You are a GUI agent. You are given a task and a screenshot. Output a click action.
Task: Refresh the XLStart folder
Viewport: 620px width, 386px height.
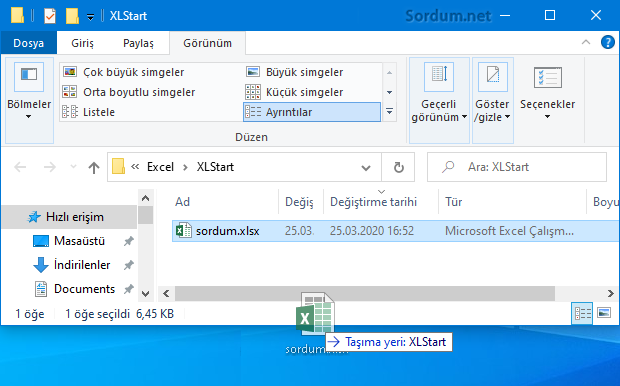point(399,167)
